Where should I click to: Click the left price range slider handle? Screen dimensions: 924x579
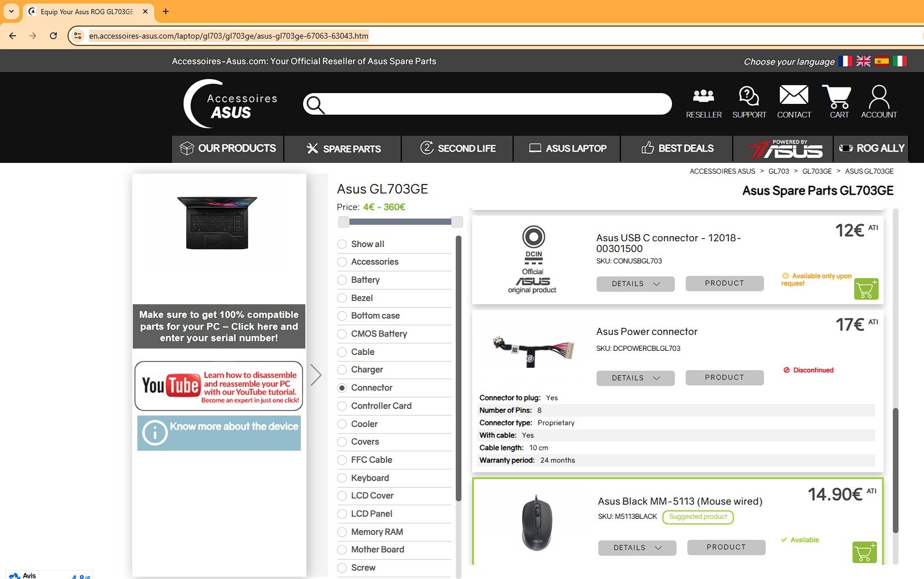coord(343,222)
